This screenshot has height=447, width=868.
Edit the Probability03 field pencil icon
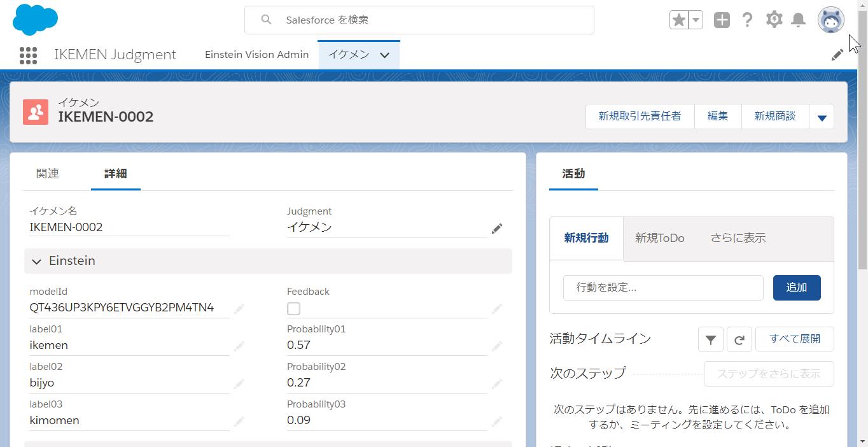(497, 421)
